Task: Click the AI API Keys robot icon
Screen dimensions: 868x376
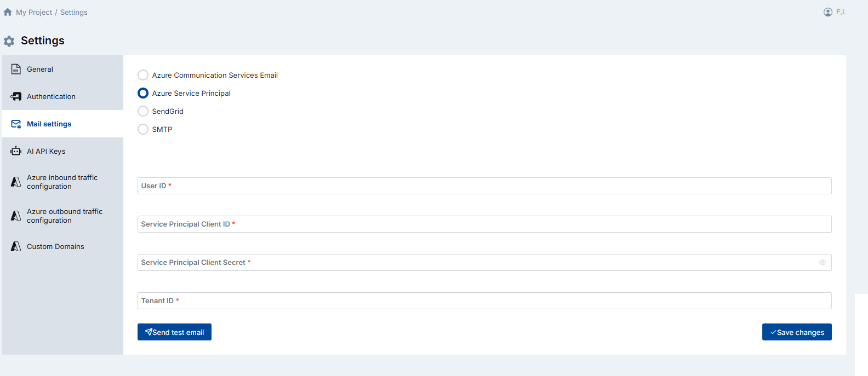Action: click(16, 151)
